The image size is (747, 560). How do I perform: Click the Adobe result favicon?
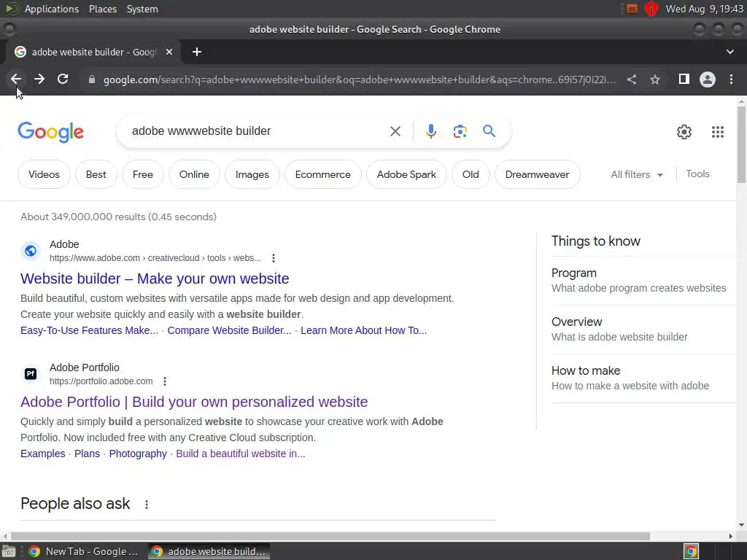(31, 251)
